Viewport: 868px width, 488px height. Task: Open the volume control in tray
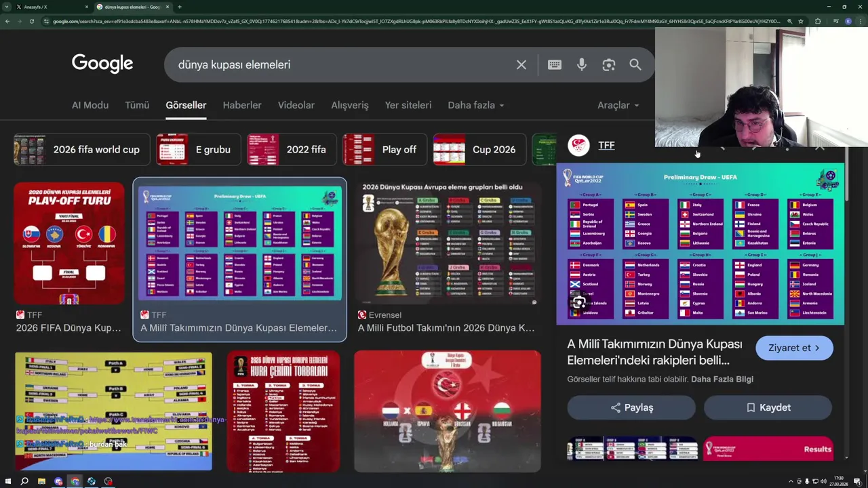[x=823, y=481]
